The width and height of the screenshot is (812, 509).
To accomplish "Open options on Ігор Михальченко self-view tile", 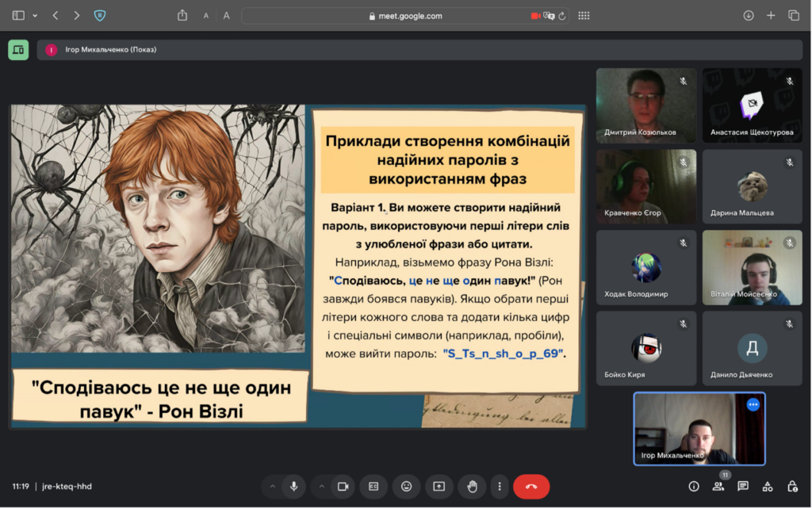I will 753,404.
